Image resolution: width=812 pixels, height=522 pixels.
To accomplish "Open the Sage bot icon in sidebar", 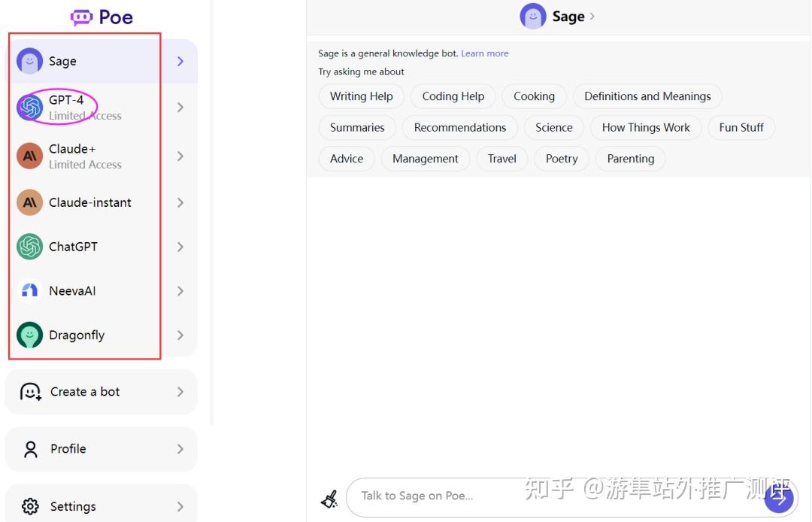I will 28,61.
